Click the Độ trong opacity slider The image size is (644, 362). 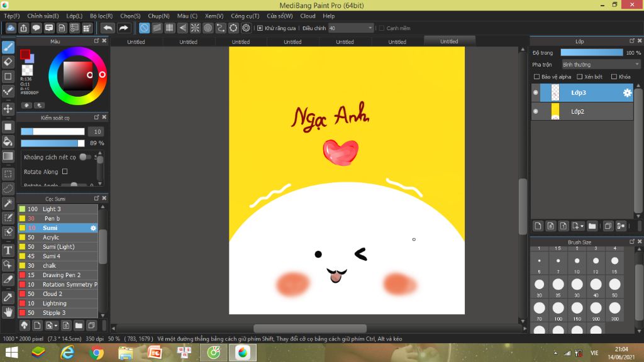591,53
